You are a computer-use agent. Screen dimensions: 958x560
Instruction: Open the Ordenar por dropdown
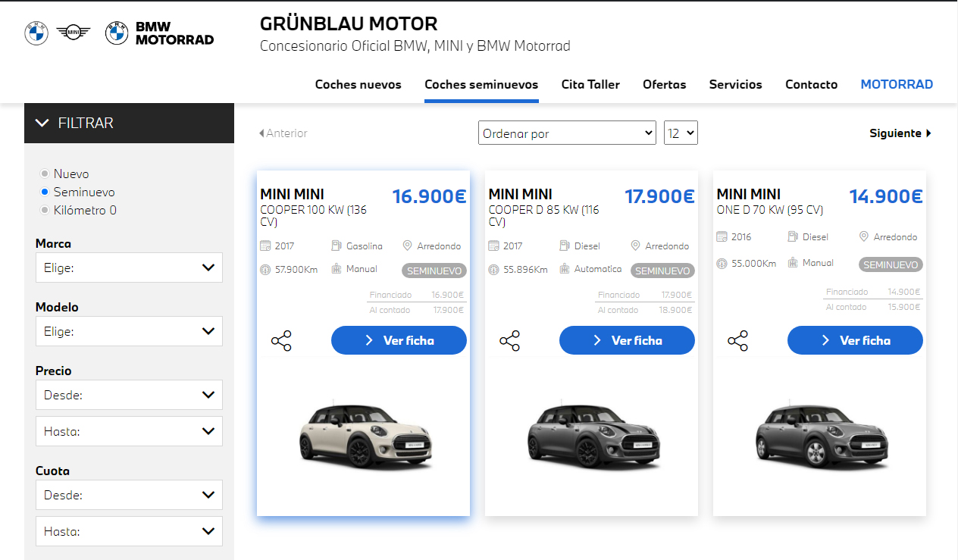pos(567,133)
